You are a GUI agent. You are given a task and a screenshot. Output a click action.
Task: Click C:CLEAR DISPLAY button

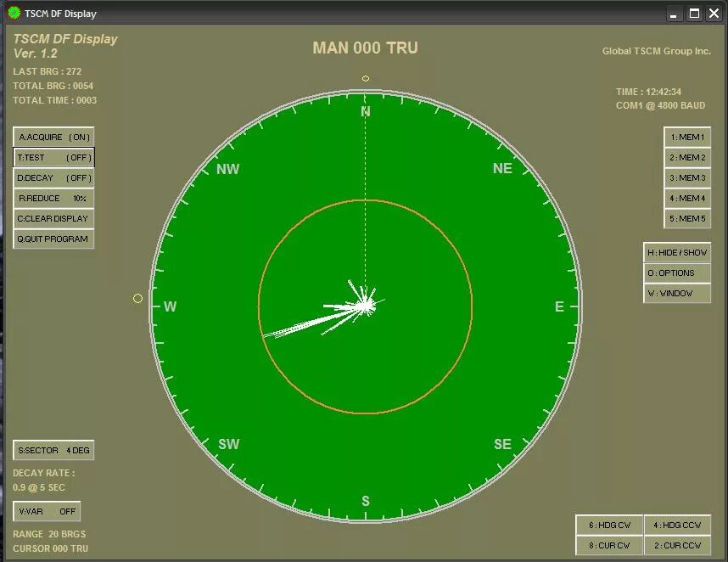(53, 219)
